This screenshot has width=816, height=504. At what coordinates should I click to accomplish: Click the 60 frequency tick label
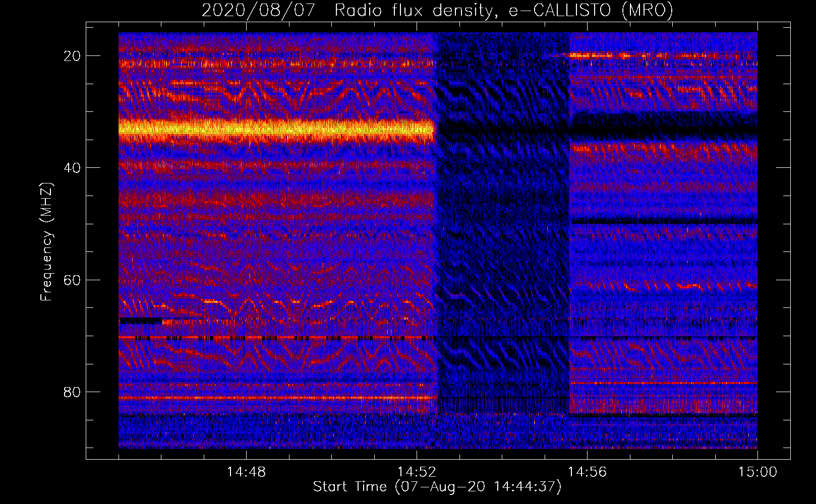tap(73, 280)
